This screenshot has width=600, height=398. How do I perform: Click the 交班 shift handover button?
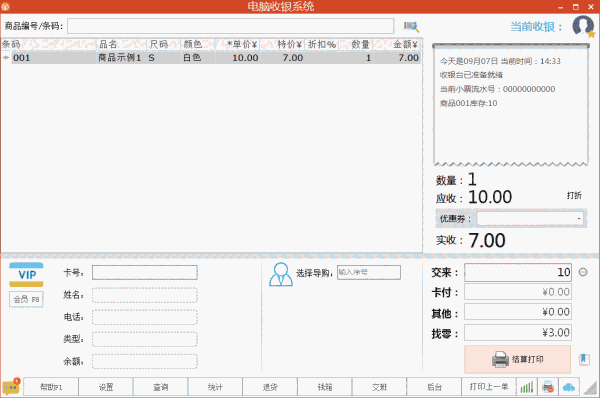click(379, 387)
